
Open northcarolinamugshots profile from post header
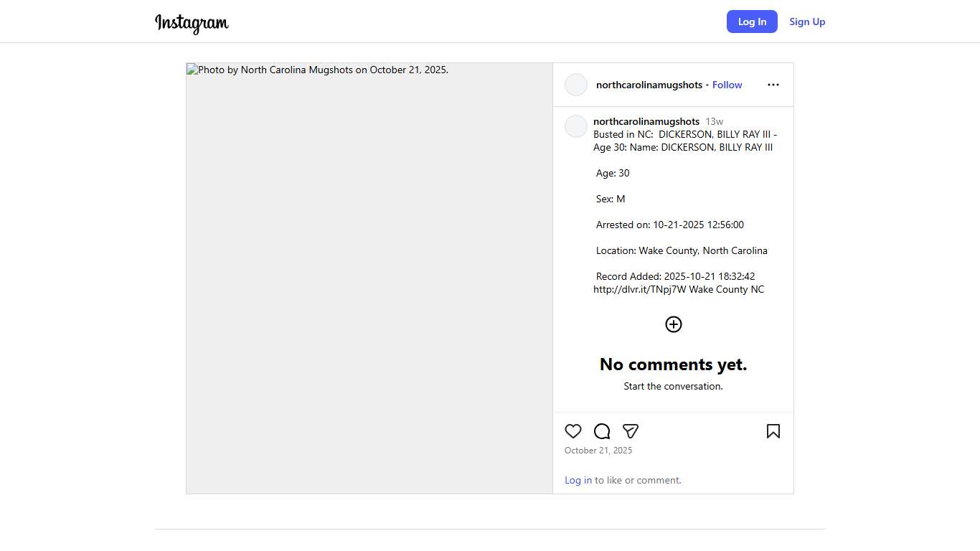pyautogui.click(x=649, y=85)
